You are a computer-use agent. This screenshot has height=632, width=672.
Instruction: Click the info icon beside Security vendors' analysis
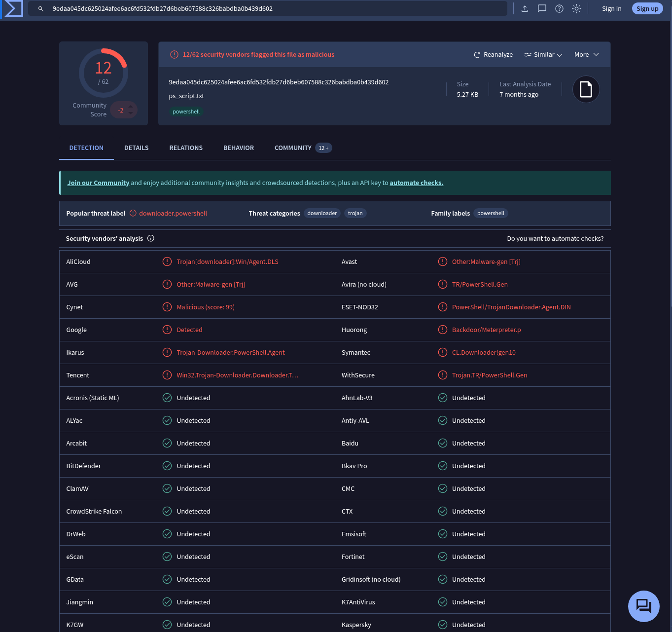click(x=151, y=238)
